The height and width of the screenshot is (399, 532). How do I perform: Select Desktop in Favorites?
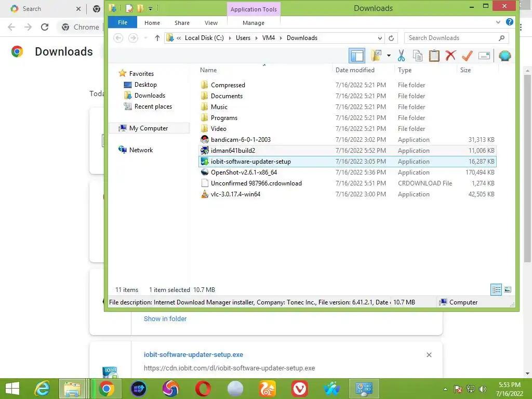145,85
